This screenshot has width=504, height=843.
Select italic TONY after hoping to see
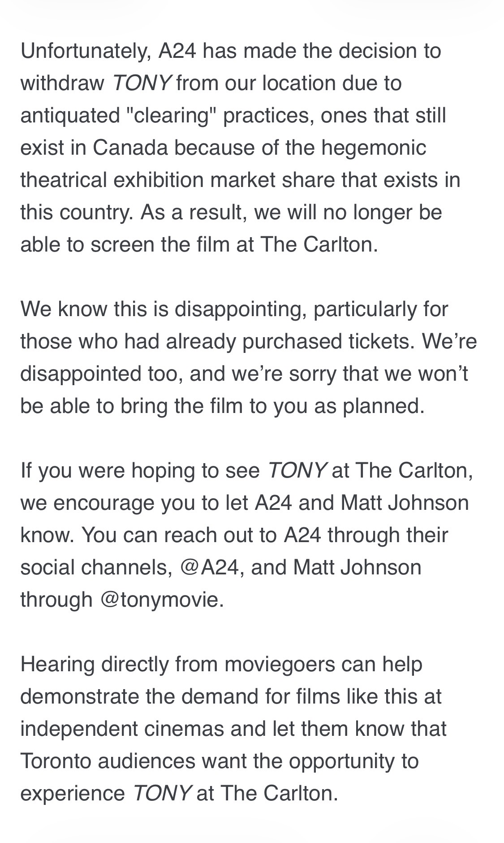(297, 471)
